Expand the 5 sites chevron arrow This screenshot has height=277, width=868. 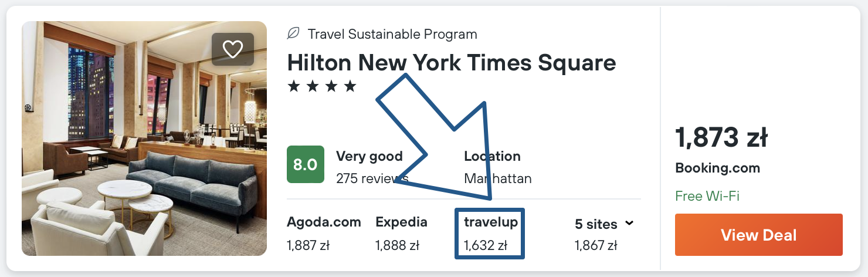(629, 224)
